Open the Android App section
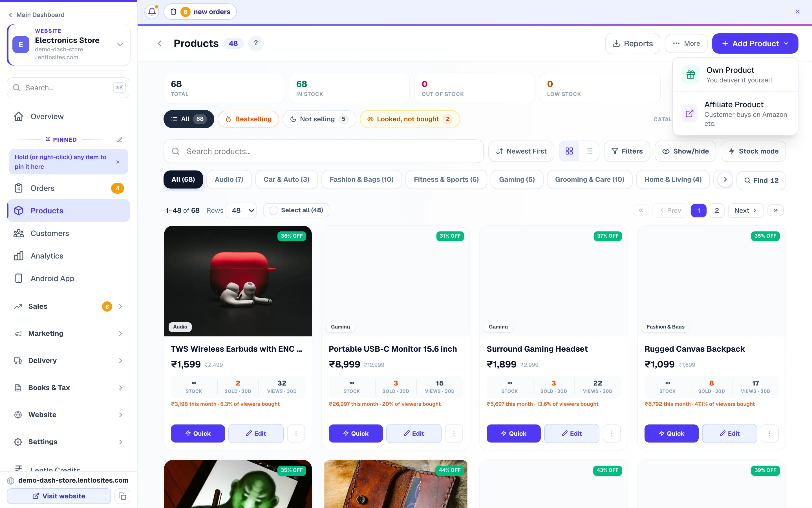Screen dimensions: 812x508 [69, 278]
